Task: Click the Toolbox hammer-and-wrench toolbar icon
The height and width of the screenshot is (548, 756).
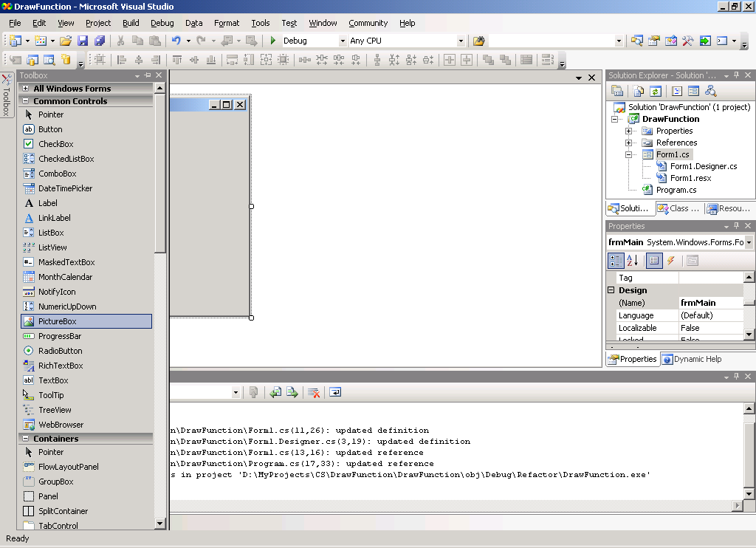Action: pyautogui.click(x=687, y=41)
